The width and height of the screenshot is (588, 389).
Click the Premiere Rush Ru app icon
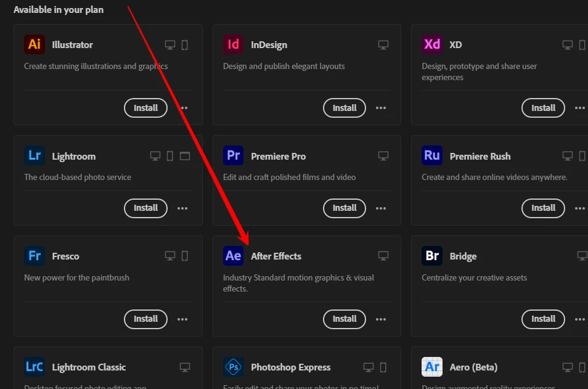pyautogui.click(x=432, y=156)
